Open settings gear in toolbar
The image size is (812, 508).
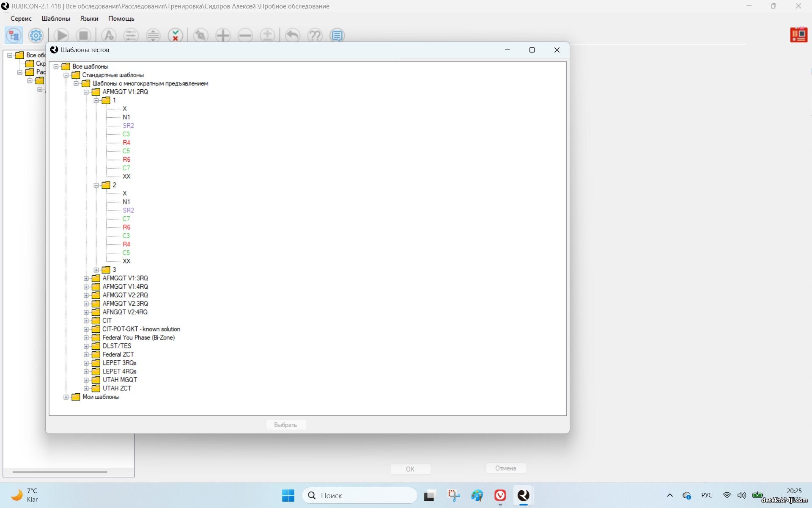click(x=36, y=35)
